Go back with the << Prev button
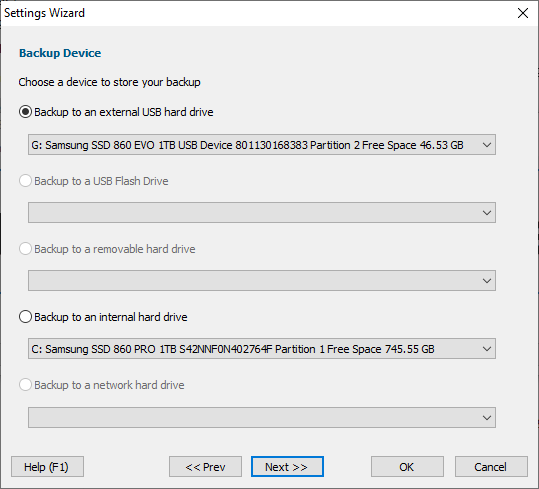The width and height of the screenshot is (539, 489). [x=205, y=467]
